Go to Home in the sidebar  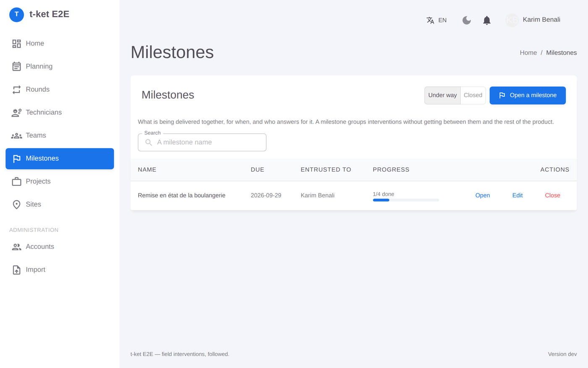point(60,43)
